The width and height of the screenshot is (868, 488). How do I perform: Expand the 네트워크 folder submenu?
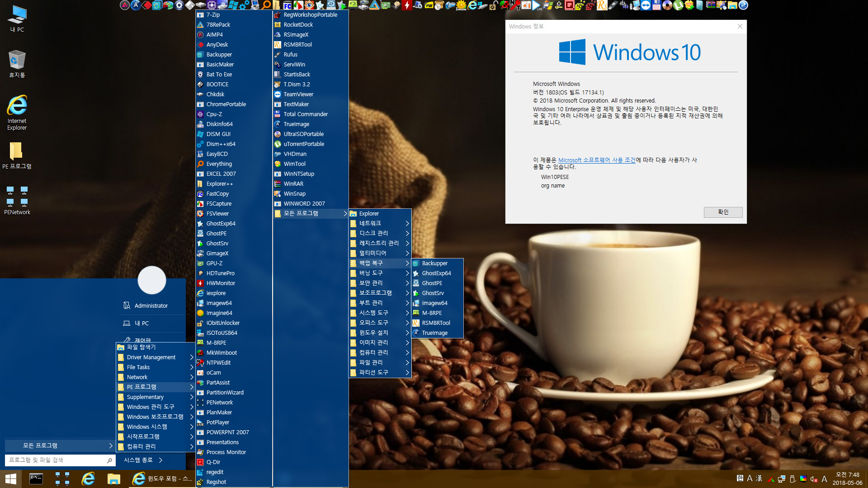click(380, 224)
